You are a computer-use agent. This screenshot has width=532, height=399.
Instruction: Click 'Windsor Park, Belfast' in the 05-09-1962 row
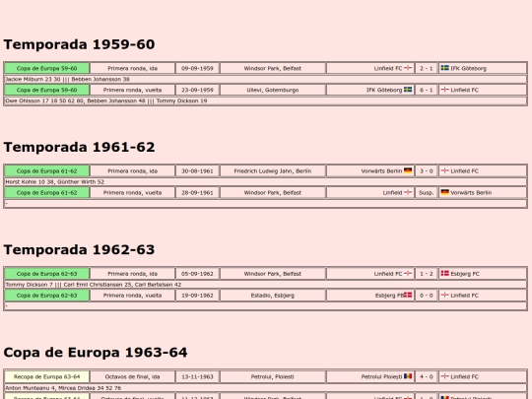[x=273, y=274]
